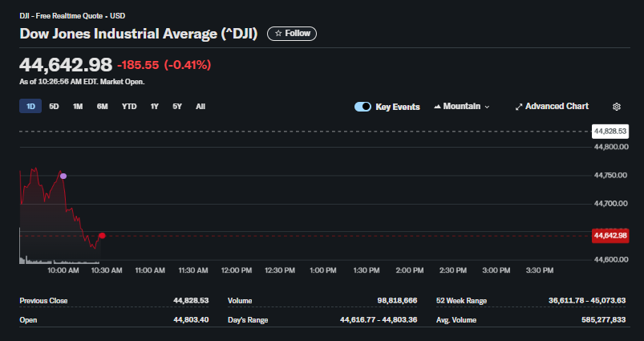
Task: Switch to the 5D time range
Action: click(54, 107)
